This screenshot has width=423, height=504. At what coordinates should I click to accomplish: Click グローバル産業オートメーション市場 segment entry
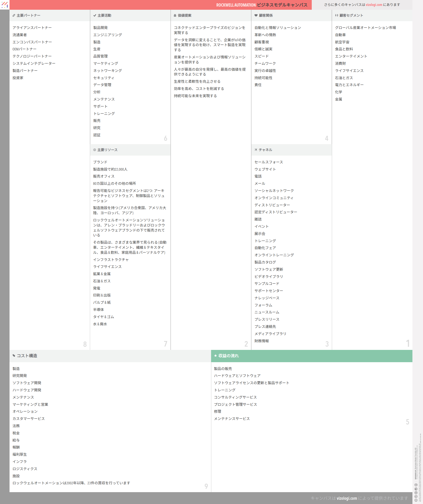[365, 28]
